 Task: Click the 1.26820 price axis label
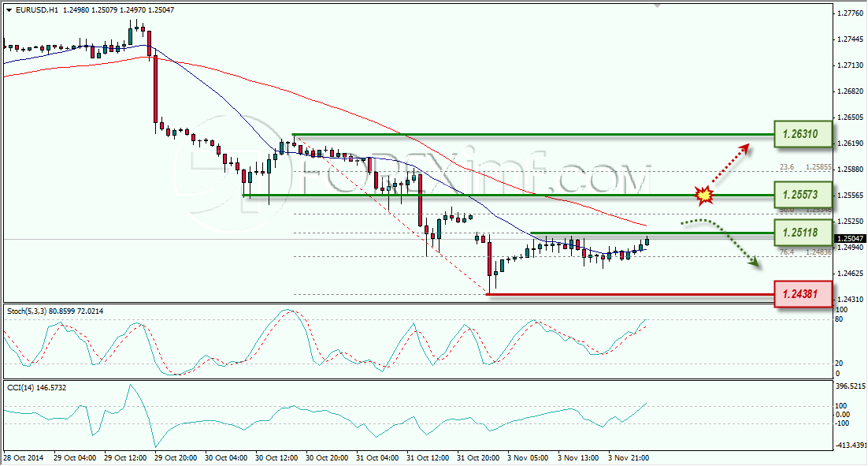(x=850, y=91)
